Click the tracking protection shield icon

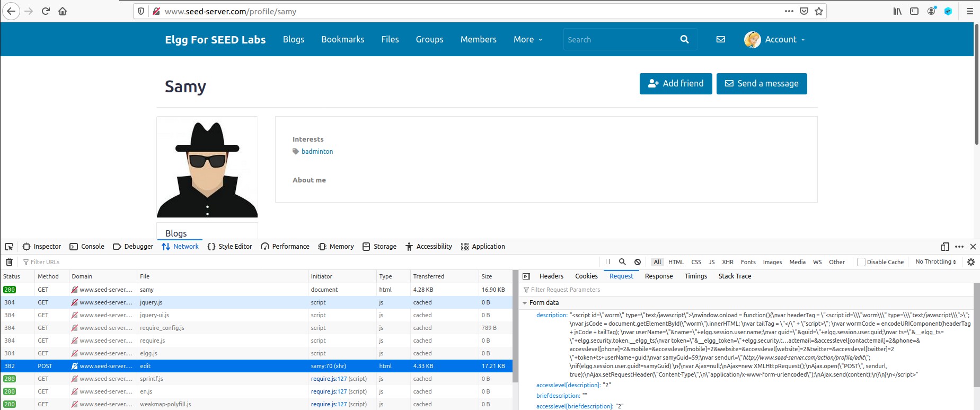(141, 11)
